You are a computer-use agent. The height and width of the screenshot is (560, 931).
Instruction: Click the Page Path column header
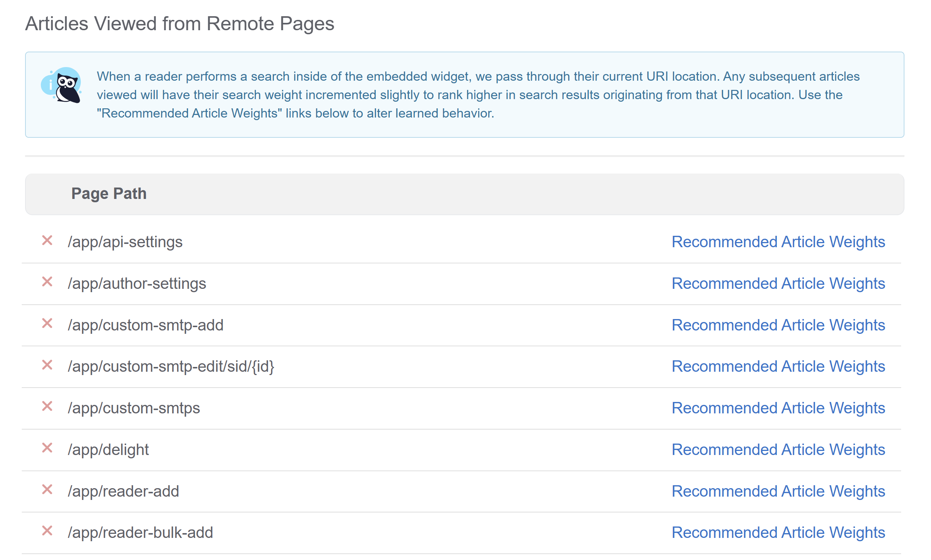[x=109, y=193]
